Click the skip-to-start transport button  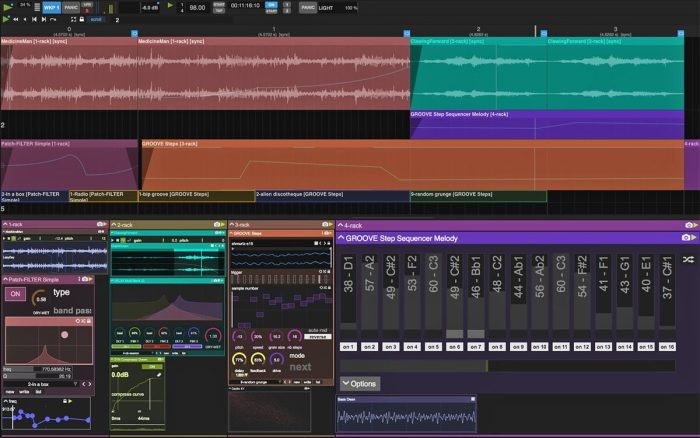point(34,20)
